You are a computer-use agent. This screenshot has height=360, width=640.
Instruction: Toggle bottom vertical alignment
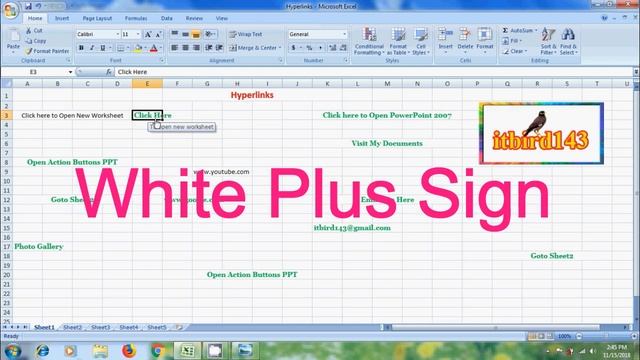196,34
